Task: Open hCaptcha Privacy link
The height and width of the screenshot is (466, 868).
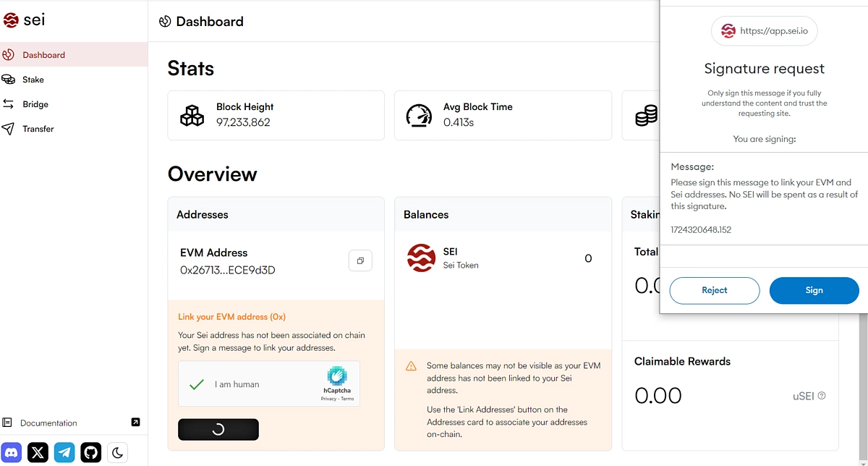Action: click(329, 399)
